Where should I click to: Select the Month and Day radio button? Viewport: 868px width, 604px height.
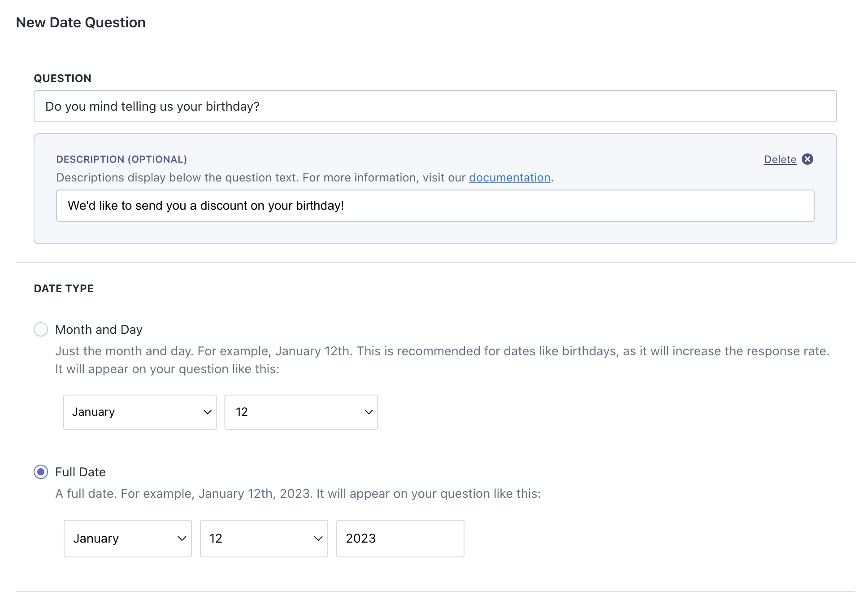pyautogui.click(x=41, y=329)
